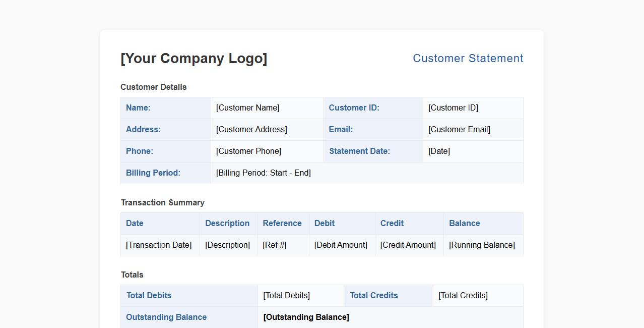Click the Total Debits label

coord(149,295)
